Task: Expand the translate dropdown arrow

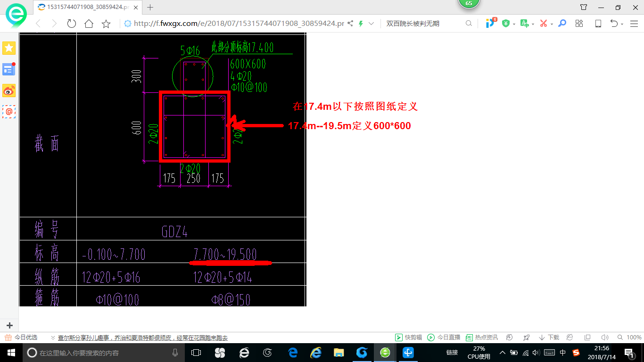Action: [x=533, y=24]
